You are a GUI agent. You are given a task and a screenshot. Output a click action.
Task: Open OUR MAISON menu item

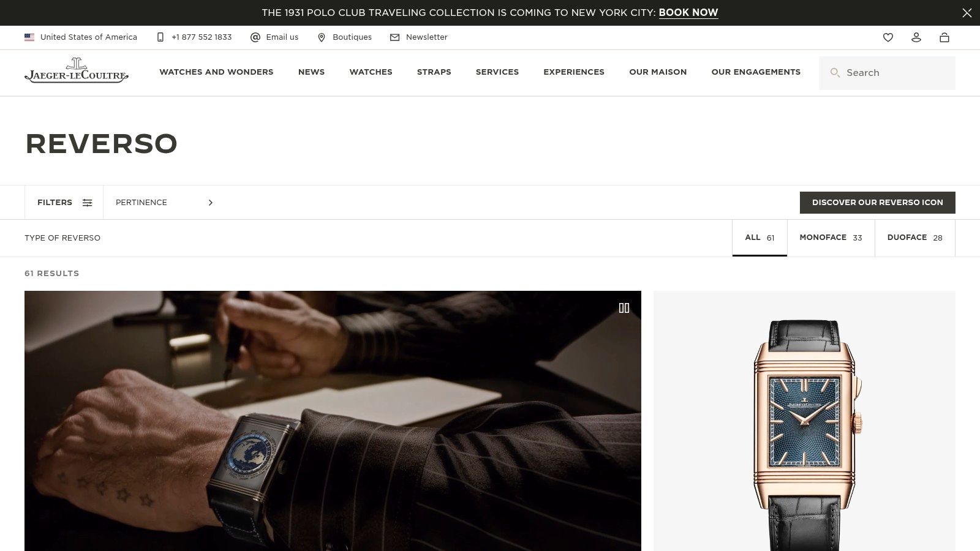(x=658, y=72)
